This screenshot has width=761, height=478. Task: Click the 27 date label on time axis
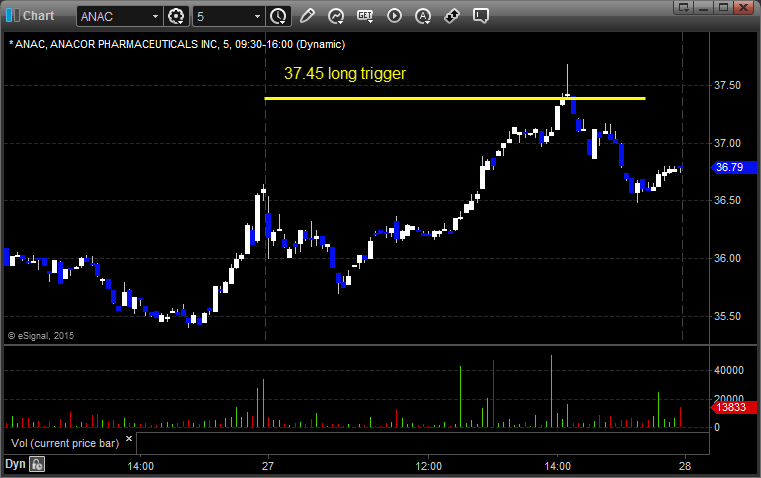[268, 466]
